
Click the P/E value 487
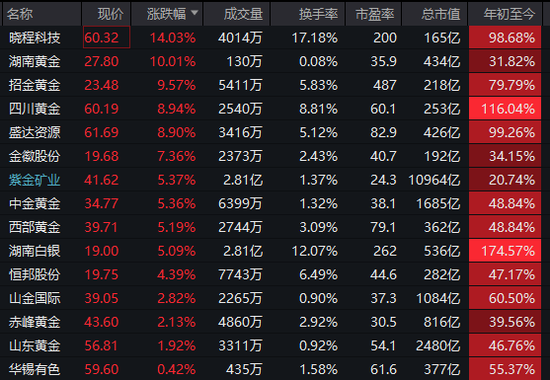click(384, 85)
